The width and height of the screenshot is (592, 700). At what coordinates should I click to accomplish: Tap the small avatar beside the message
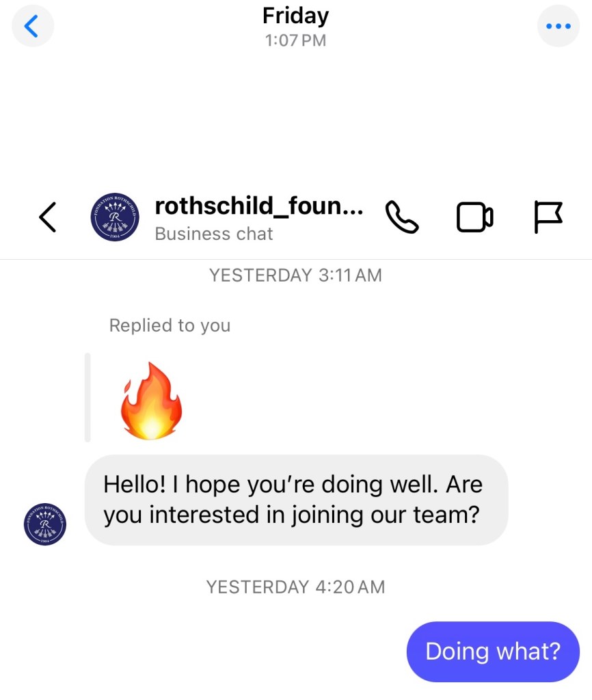(45, 524)
